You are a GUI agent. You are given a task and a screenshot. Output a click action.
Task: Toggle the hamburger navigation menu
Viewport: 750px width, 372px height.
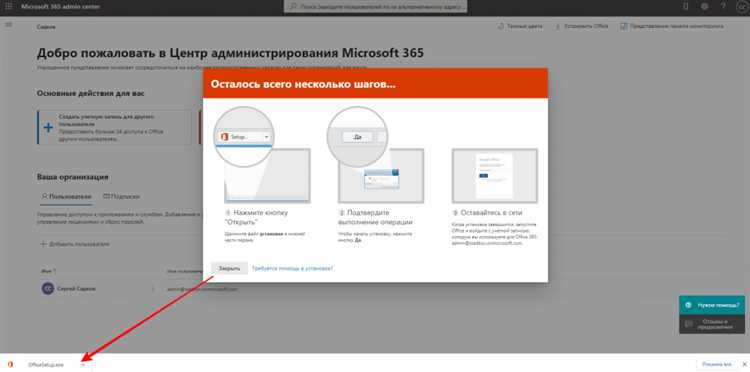pos(9,24)
